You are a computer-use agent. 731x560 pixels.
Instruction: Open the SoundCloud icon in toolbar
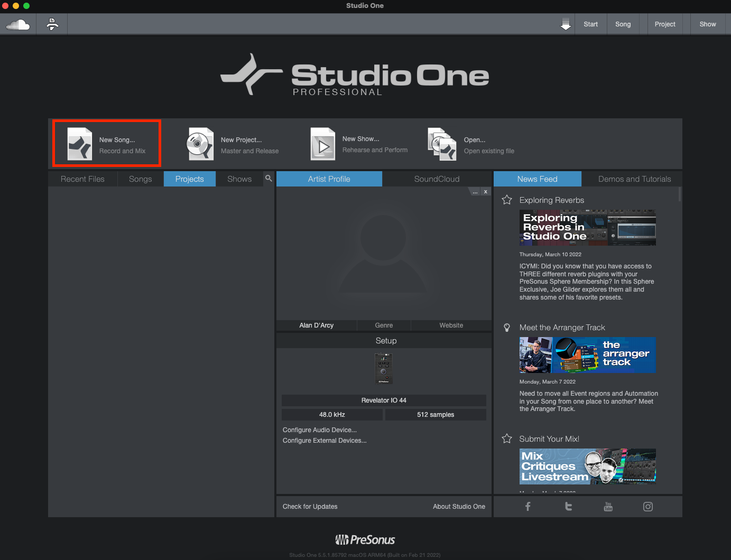click(x=18, y=24)
